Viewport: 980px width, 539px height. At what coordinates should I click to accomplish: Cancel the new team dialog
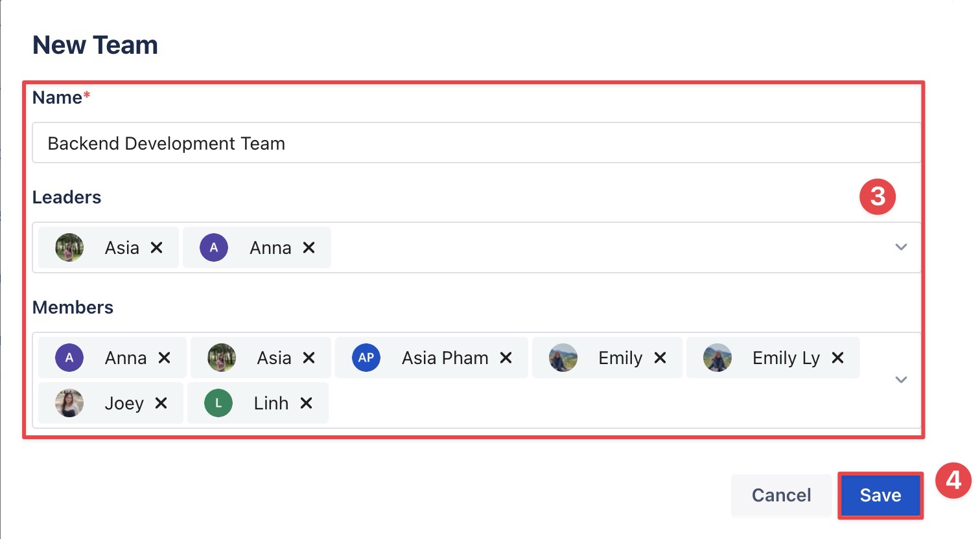click(781, 496)
